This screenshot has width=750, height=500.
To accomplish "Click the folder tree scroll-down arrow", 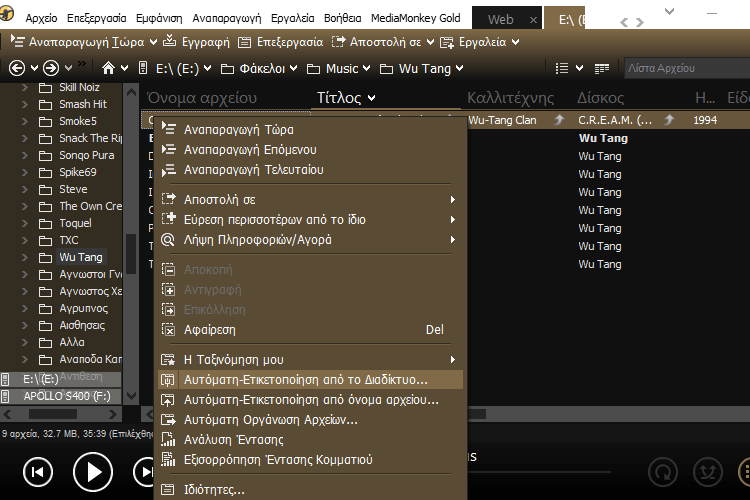I will click(x=132, y=396).
